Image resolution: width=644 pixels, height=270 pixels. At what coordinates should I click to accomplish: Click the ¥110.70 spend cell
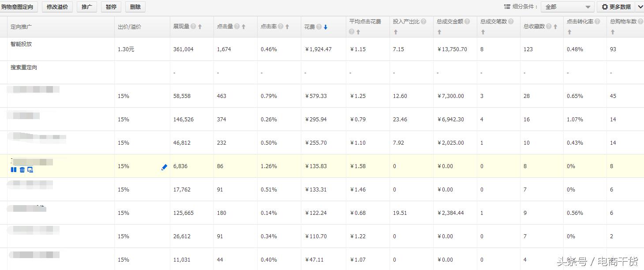316,236
